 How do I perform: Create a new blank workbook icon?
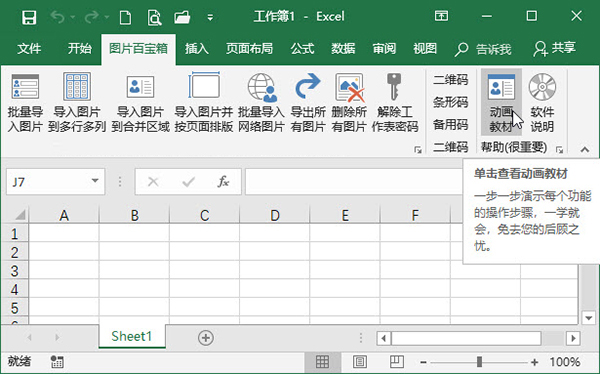(126, 17)
